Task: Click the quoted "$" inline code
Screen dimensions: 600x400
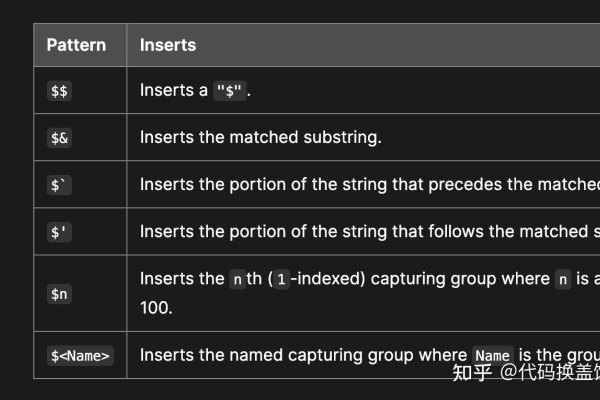Action: point(230,91)
